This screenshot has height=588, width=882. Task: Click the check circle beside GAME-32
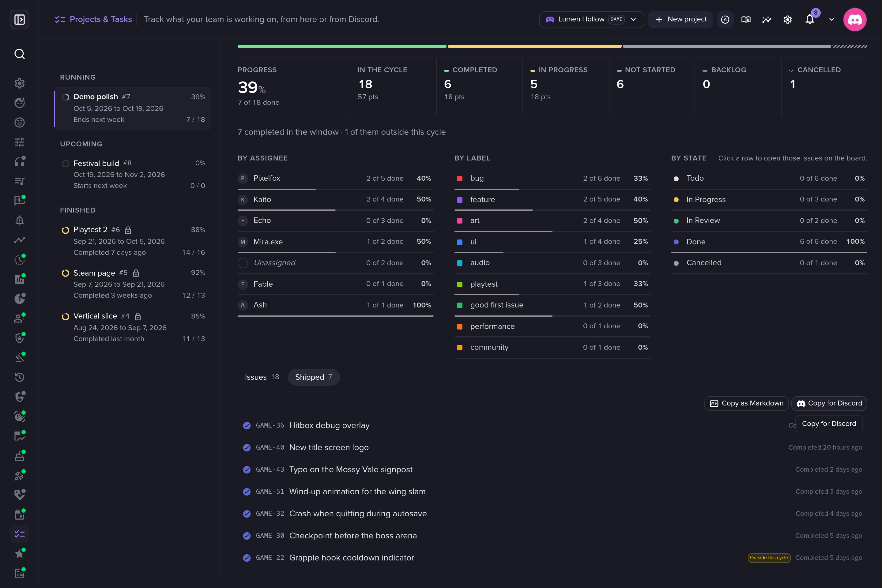247,514
